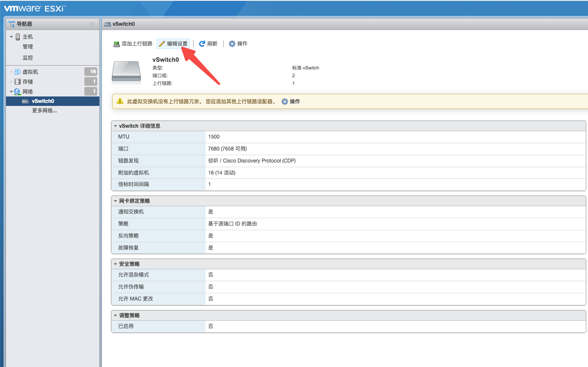Collapse the 调整策略 section
Image resolution: width=588 pixels, height=367 pixels.
click(x=115, y=316)
